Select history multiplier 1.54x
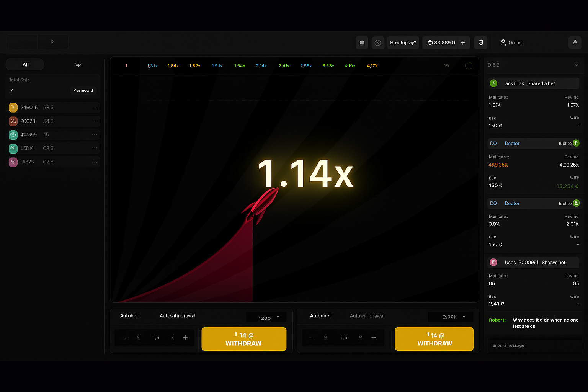 (240, 66)
